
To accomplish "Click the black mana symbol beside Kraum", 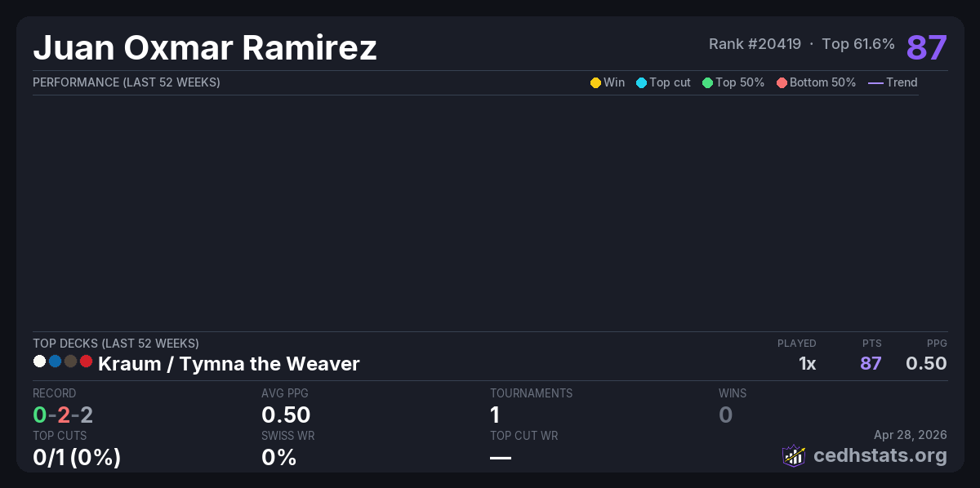I will (x=70, y=361).
